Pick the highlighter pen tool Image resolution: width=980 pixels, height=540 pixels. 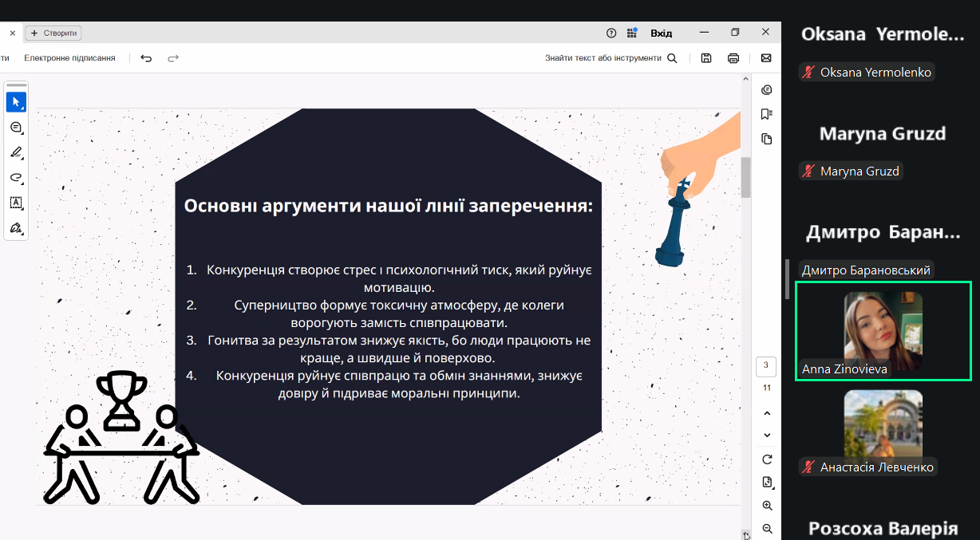16,152
